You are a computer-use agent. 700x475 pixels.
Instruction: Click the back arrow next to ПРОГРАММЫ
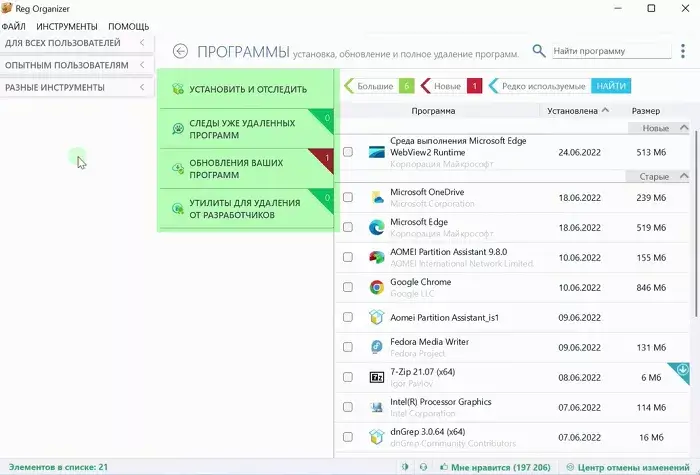pyautogui.click(x=180, y=51)
